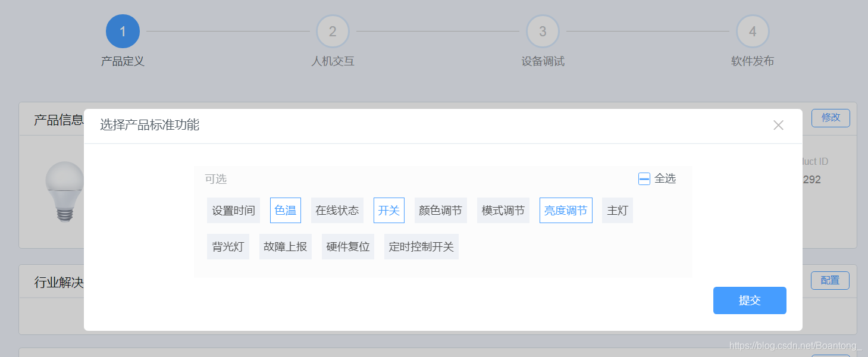Deselect the 色温 feature tag
The width and height of the screenshot is (868, 357).
coord(285,210)
